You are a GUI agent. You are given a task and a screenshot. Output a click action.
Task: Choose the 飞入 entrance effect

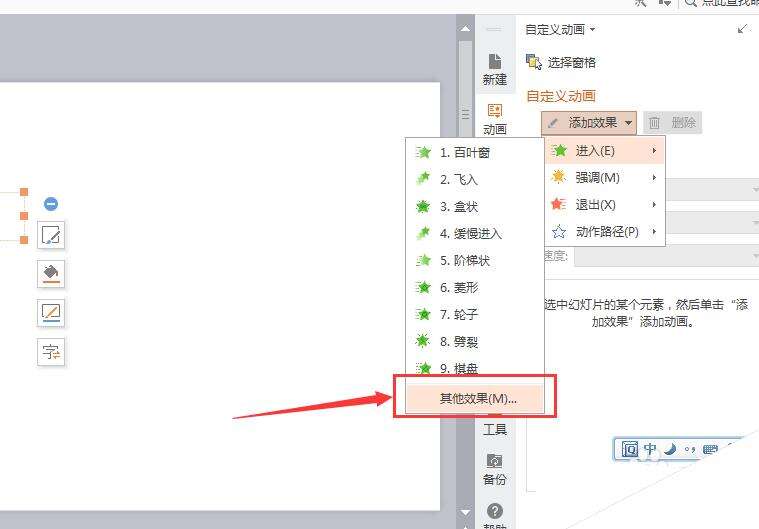(474, 180)
